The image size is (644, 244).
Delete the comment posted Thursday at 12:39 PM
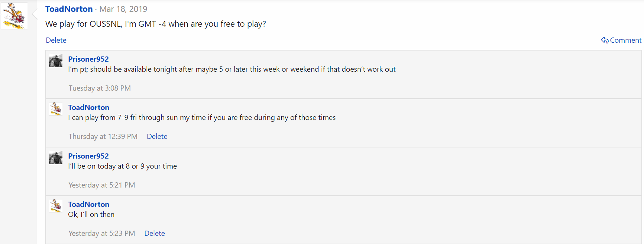tap(157, 136)
